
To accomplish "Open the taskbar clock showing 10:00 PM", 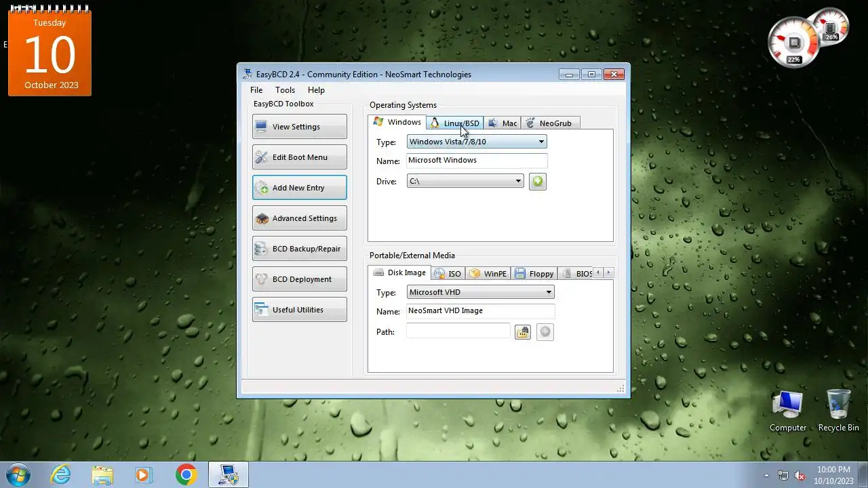I will pyautogui.click(x=833, y=474).
